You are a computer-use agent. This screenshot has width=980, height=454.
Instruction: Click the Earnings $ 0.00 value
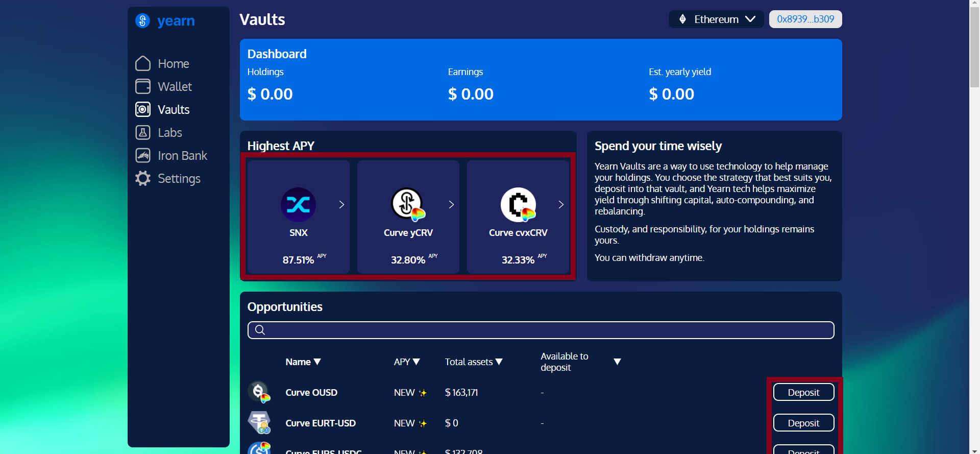click(x=471, y=94)
